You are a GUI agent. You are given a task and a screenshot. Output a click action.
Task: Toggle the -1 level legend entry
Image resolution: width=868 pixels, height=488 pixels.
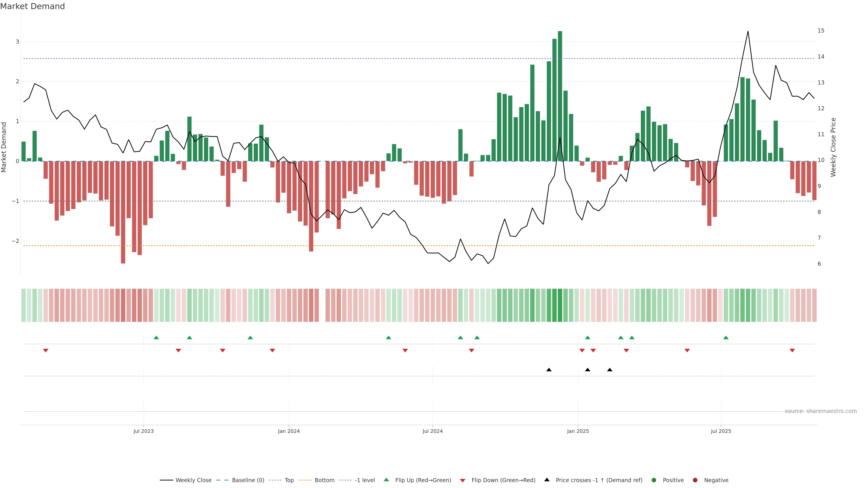[365, 480]
